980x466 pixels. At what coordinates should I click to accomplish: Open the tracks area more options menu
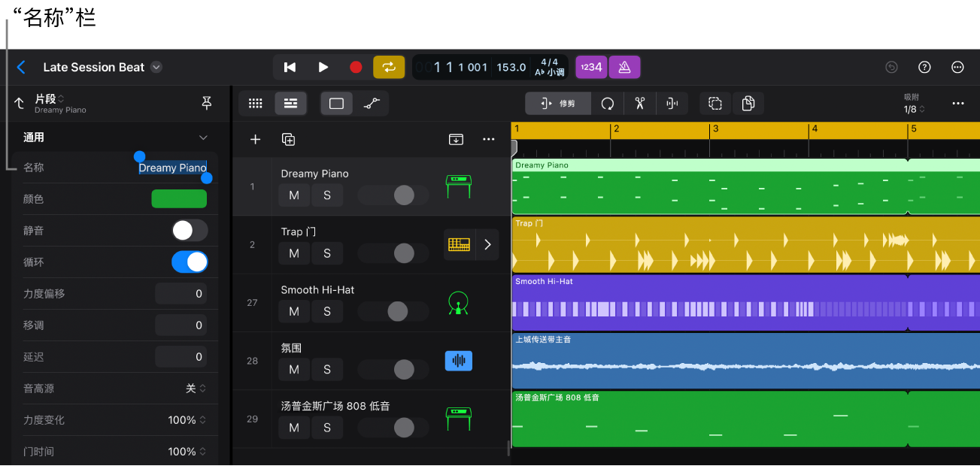pos(958,104)
